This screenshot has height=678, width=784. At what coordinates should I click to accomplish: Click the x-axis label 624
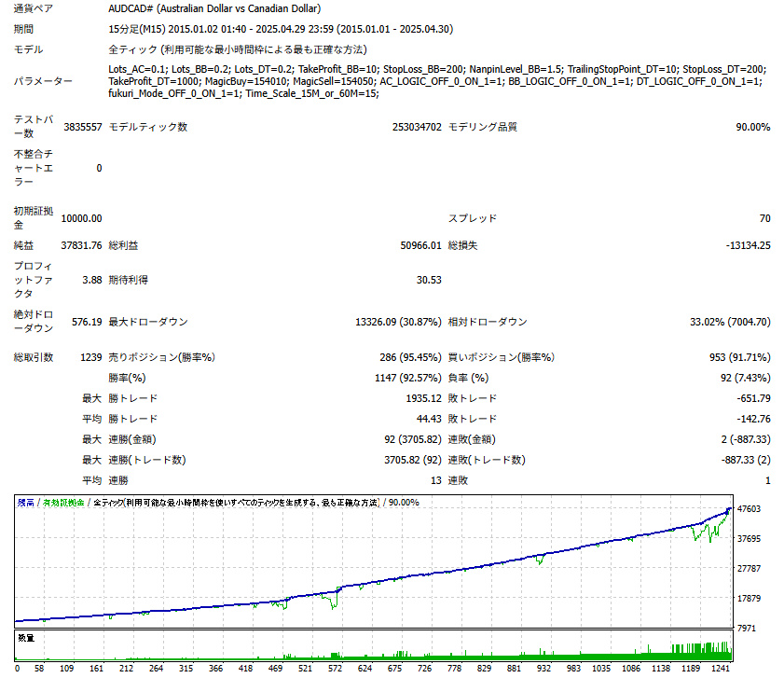(x=365, y=669)
